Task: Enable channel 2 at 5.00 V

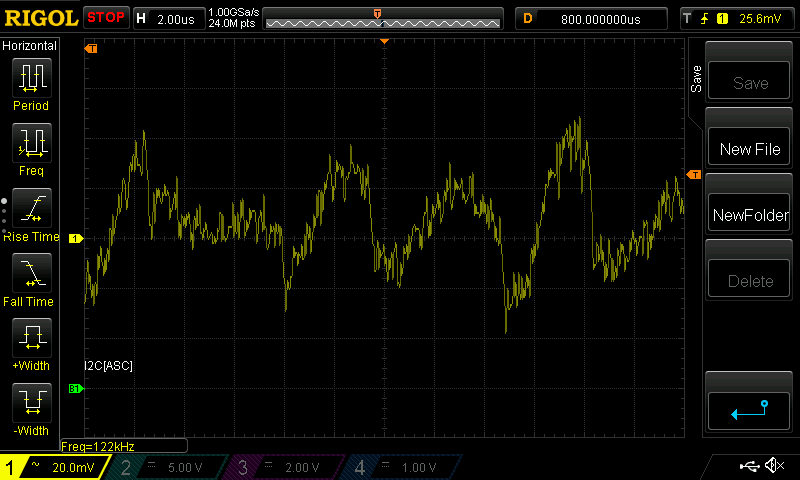Action: (x=170, y=467)
